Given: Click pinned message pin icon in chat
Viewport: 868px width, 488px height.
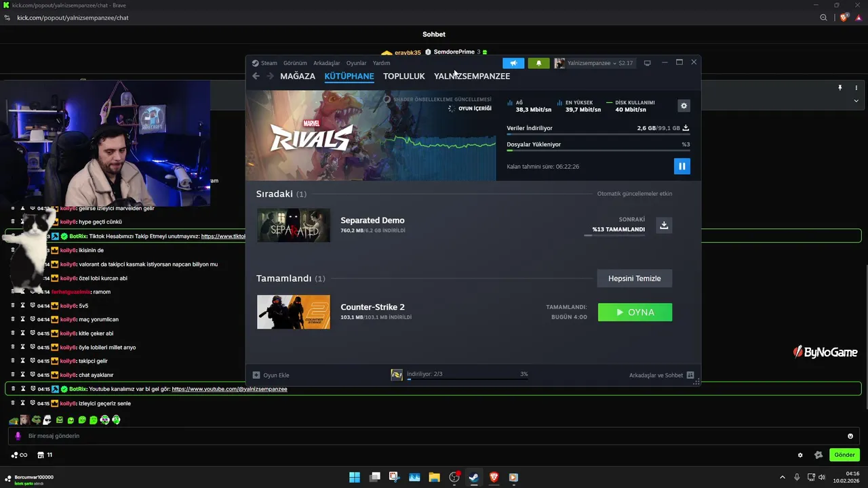Looking at the screenshot, I should (840, 87).
